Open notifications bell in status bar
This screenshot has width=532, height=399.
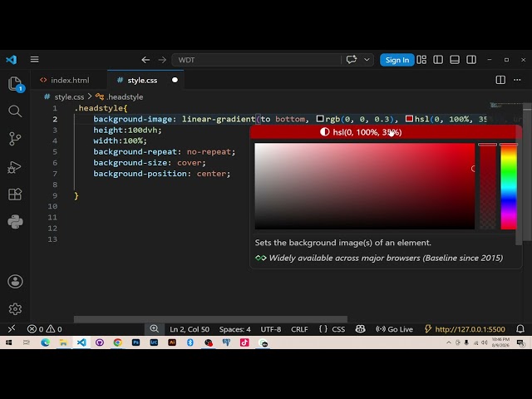coord(520,329)
